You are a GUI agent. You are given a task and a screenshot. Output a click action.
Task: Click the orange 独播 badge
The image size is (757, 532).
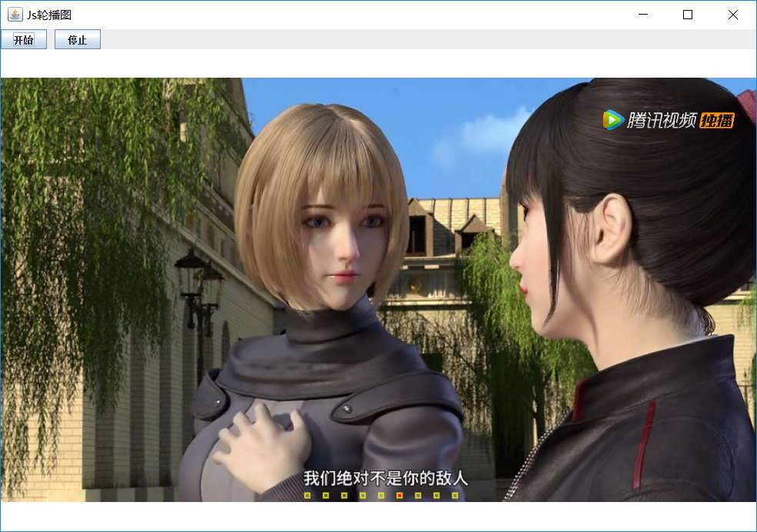(717, 121)
